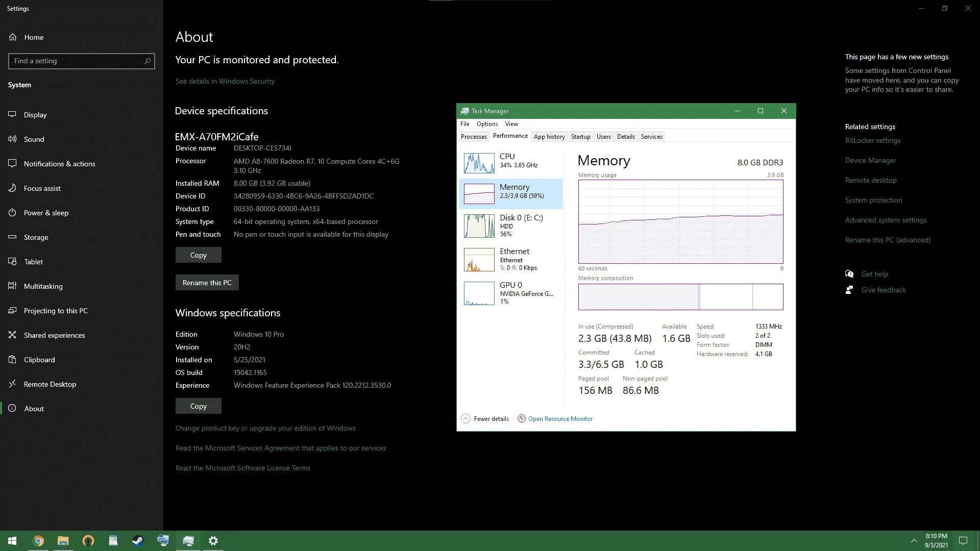This screenshot has height=551, width=980.
Task: Open the OpenVPN keyhole icon on taskbar
Action: point(88,541)
